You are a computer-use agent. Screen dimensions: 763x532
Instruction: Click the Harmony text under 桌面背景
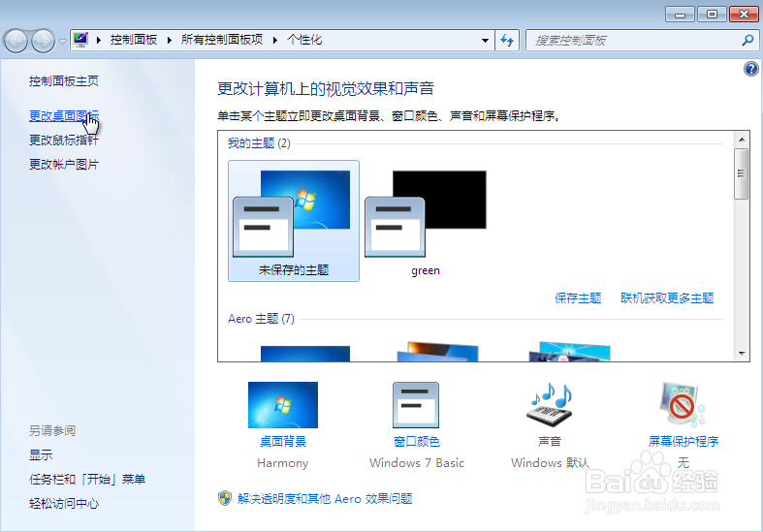[x=283, y=463]
